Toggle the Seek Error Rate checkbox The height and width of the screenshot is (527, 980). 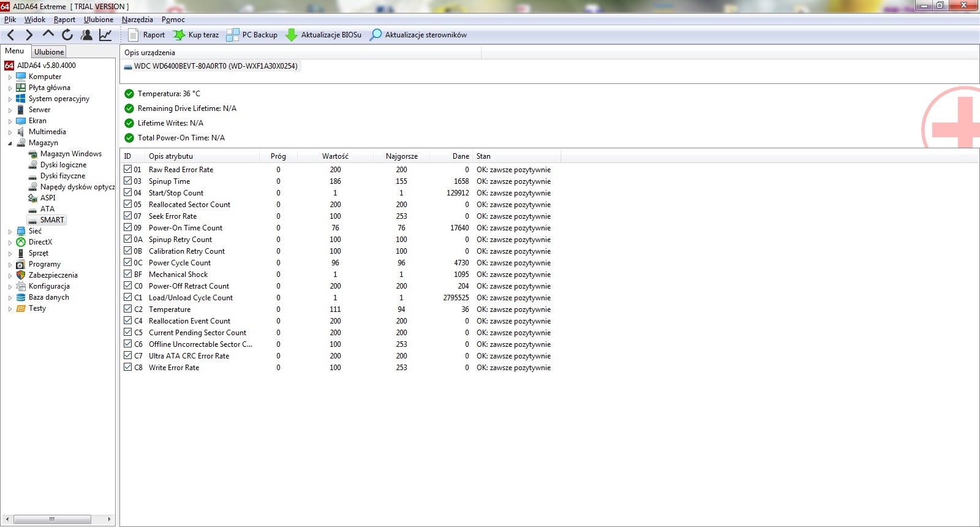(128, 216)
